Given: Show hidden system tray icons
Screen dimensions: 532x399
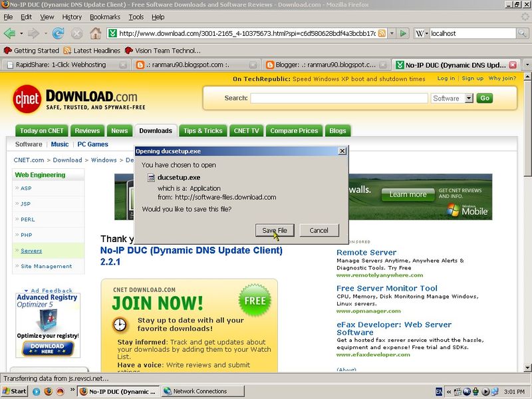Looking at the screenshot, I should pyautogui.click(x=448, y=392).
